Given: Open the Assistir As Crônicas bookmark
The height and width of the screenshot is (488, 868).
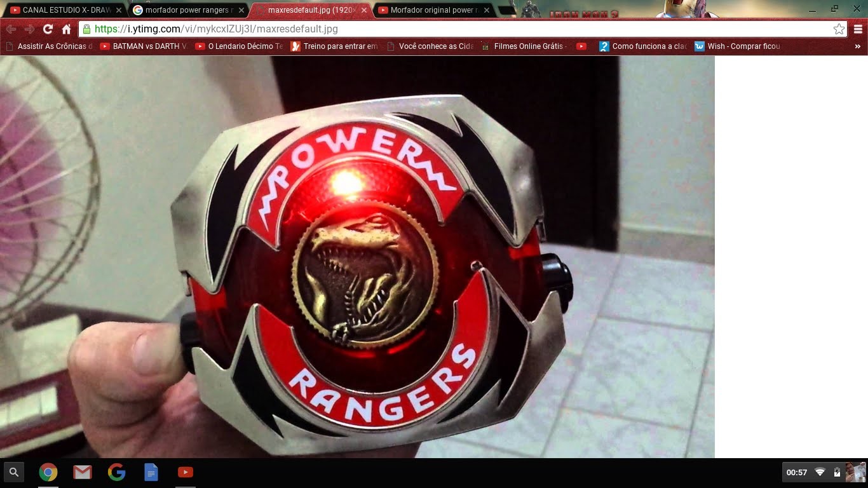Looking at the screenshot, I should click(x=50, y=46).
